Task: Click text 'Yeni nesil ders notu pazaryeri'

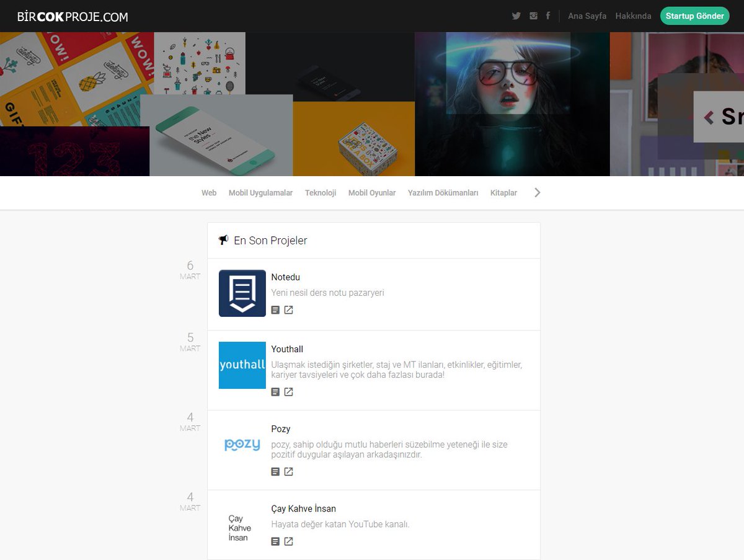Action: click(327, 293)
